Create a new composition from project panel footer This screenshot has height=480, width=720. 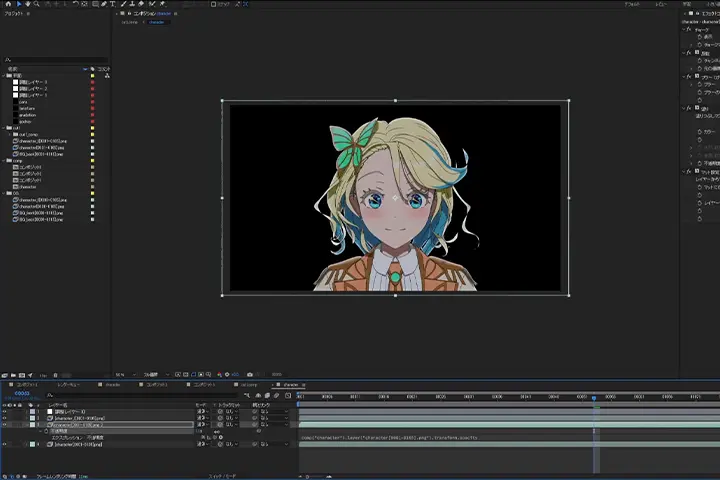click(22, 375)
